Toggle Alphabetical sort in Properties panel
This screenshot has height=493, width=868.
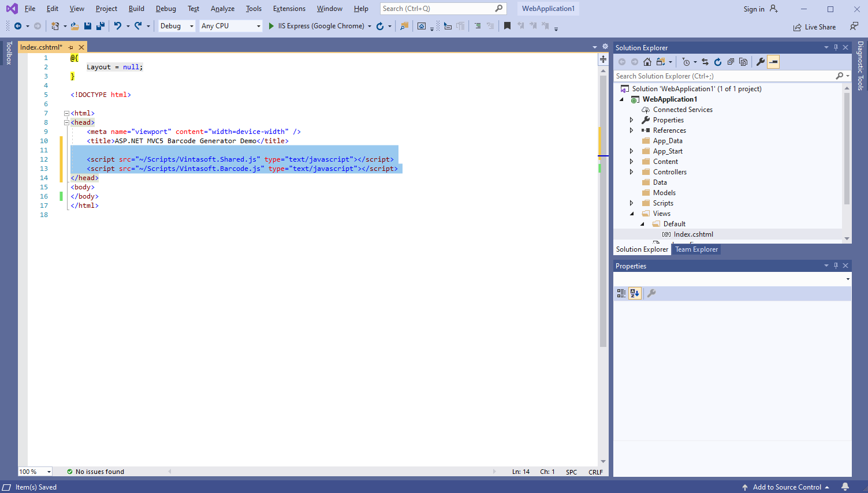click(635, 293)
